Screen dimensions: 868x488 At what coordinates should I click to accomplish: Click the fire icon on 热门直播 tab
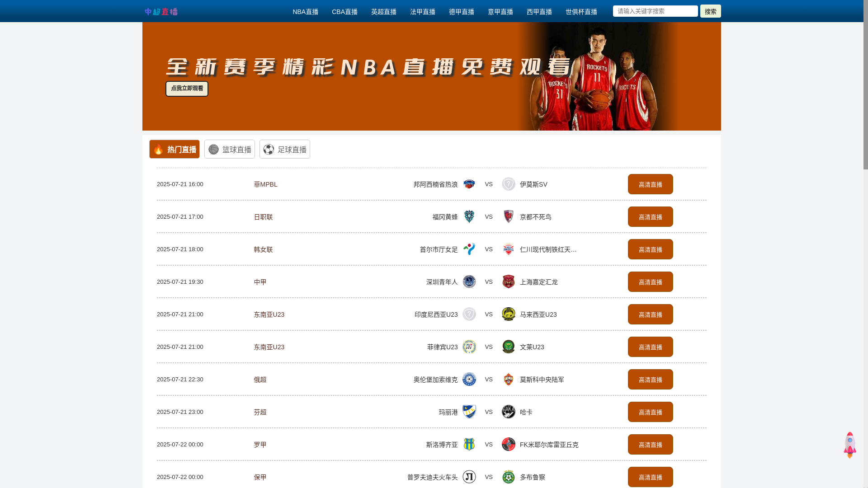158,149
